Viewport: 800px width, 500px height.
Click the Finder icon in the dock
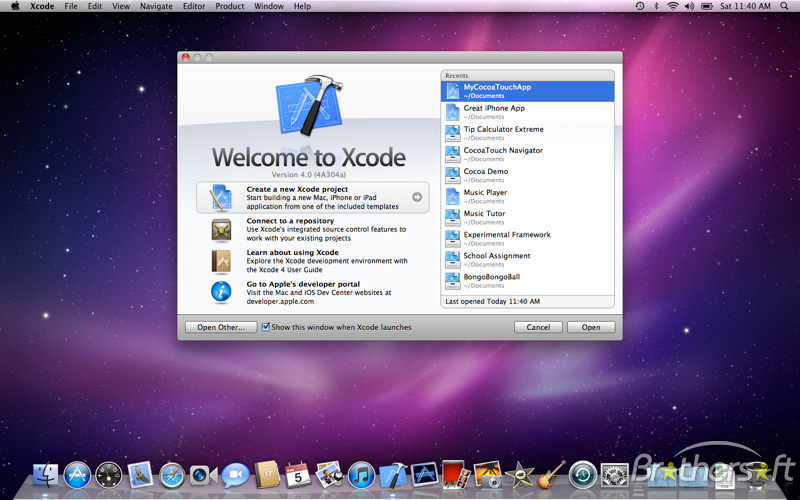(46, 476)
